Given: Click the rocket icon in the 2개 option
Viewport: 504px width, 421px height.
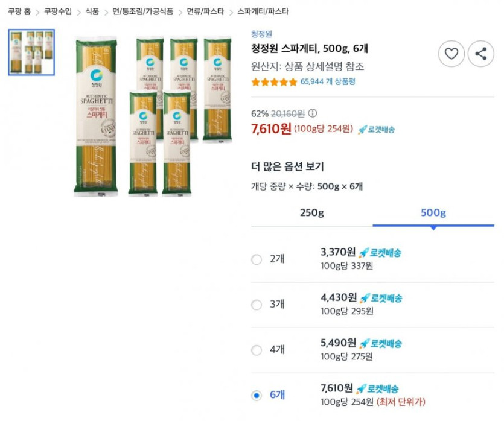Looking at the screenshot, I should pos(363,253).
